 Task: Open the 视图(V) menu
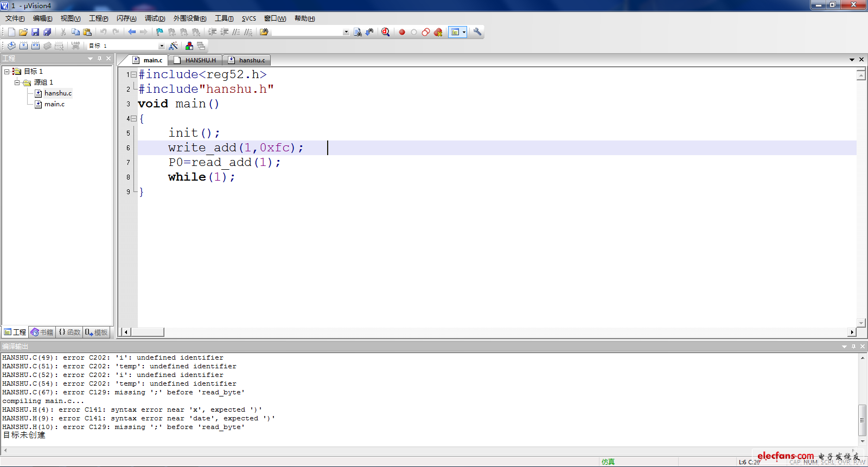pyautogui.click(x=71, y=18)
